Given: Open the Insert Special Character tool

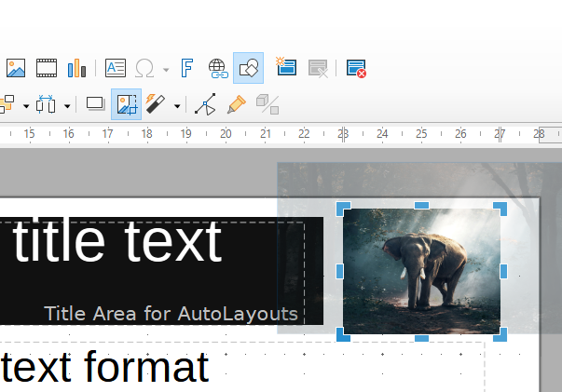Looking at the screenshot, I should tap(144, 68).
